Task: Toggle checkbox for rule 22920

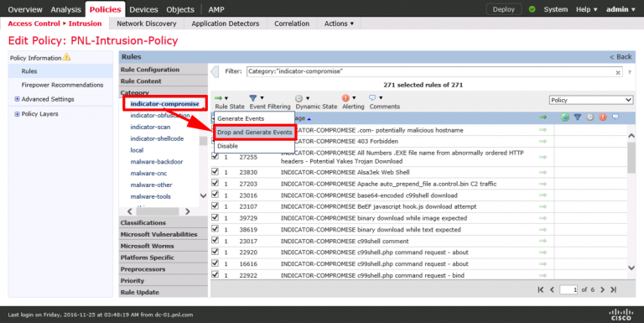Action: pos(215,252)
